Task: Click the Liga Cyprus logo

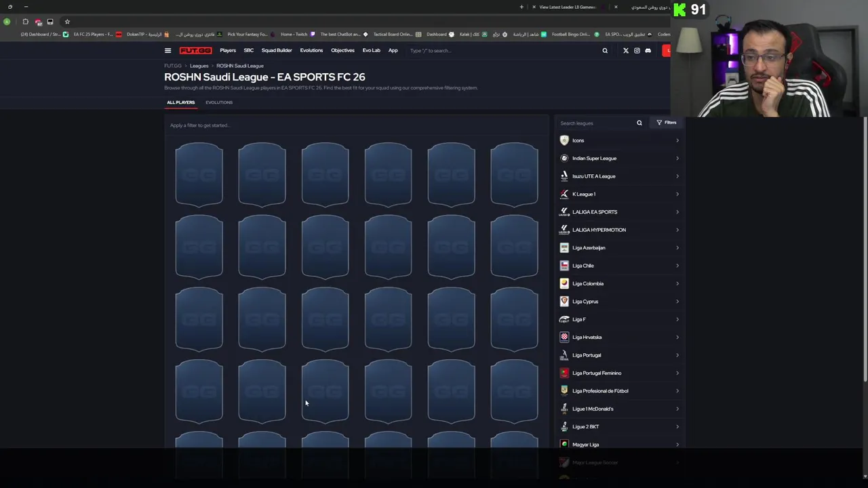Action: tap(564, 301)
